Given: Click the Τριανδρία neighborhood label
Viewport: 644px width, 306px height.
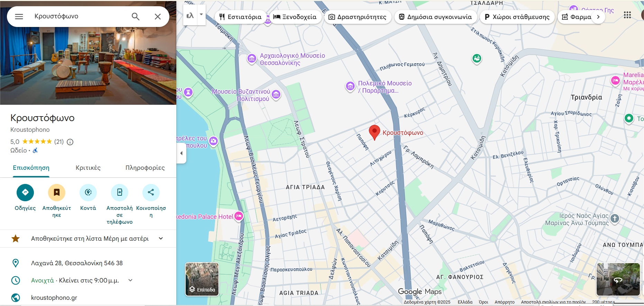Looking at the screenshot, I should coord(586,97).
